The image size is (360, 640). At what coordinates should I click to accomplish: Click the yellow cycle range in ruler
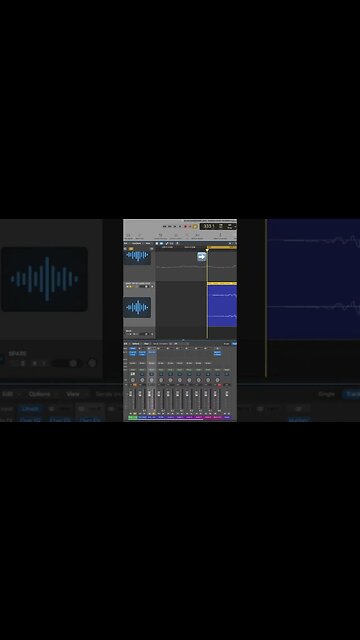[x=222, y=247]
